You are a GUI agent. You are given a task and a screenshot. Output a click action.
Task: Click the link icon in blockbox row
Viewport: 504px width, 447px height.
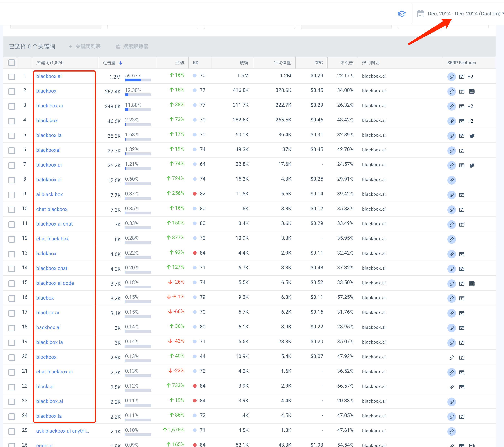pos(452,358)
